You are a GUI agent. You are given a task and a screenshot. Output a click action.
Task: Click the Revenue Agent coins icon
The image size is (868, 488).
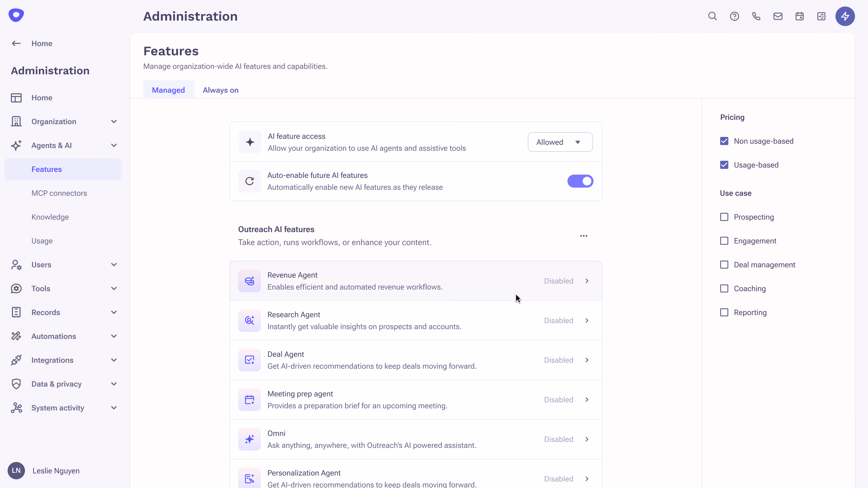point(249,281)
